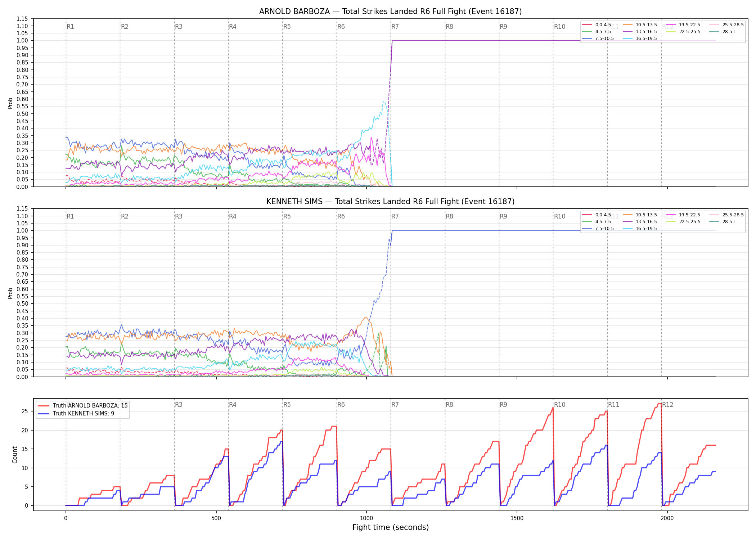
Task: Click 19.5-22.5 in the Barboza chart legend
Action: pos(690,25)
